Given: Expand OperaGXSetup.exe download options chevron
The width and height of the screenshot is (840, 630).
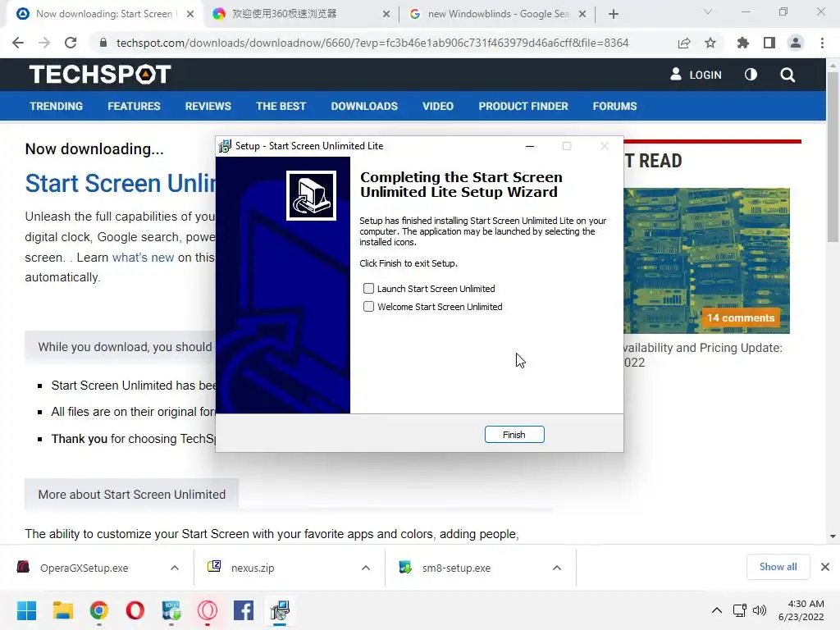Looking at the screenshot, I should tap(175, 568).
